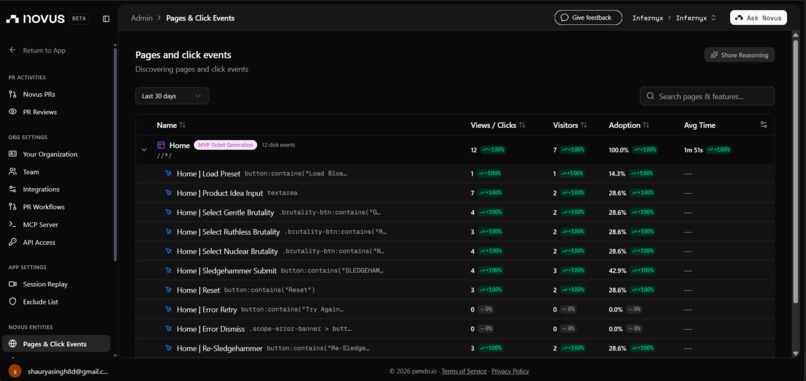Screen dimensions: 806x381
Task: Click the 12 click events label
Action: point(278,146)
